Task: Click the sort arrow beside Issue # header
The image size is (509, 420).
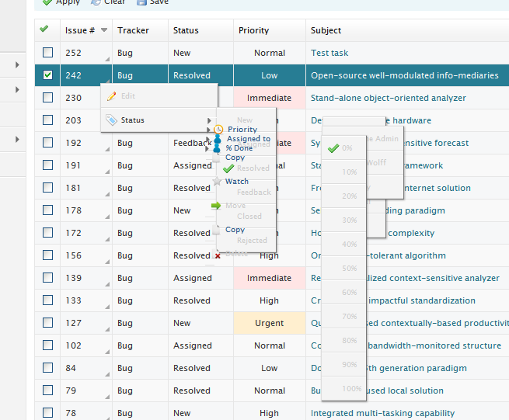Action: tap(104, 31)
